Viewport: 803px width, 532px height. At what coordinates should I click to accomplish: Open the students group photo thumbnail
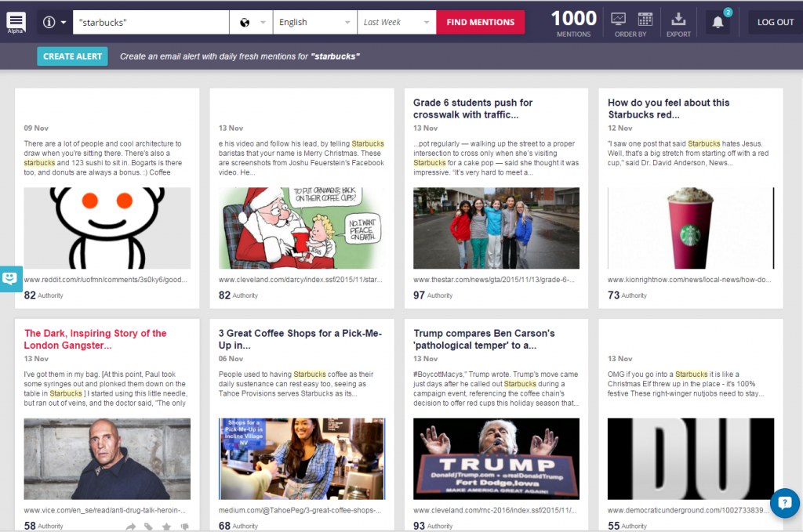(496, 228)
